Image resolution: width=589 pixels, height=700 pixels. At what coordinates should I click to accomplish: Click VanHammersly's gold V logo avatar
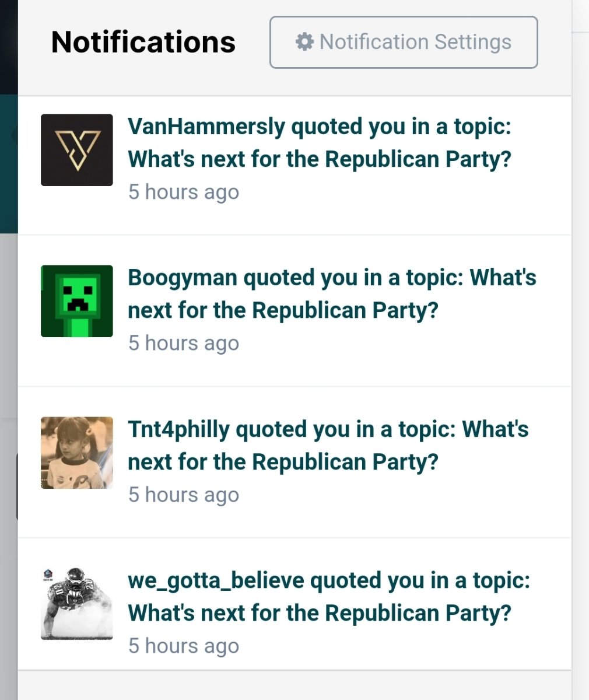click(76, 150)
